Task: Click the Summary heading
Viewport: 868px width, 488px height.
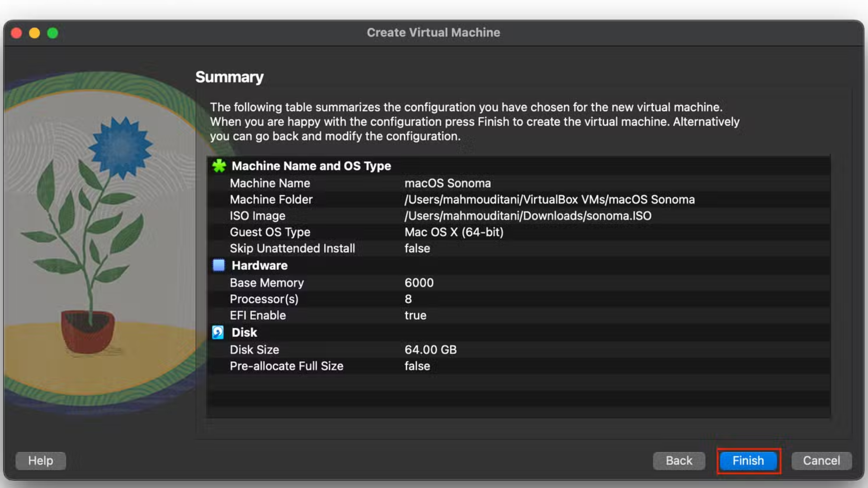Action: tap(229, 77)
